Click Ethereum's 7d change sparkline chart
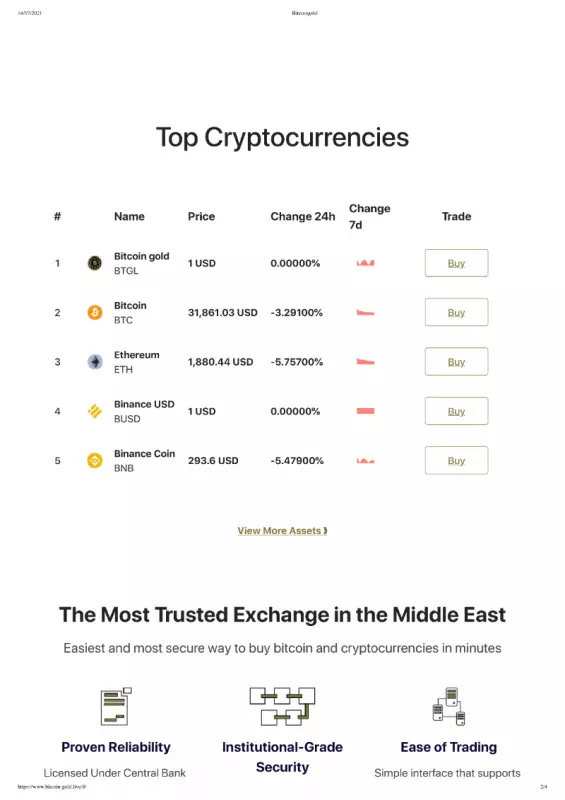The height and width of the screenshot is (800, 565). pyautogui.click(x=365, y=362)
